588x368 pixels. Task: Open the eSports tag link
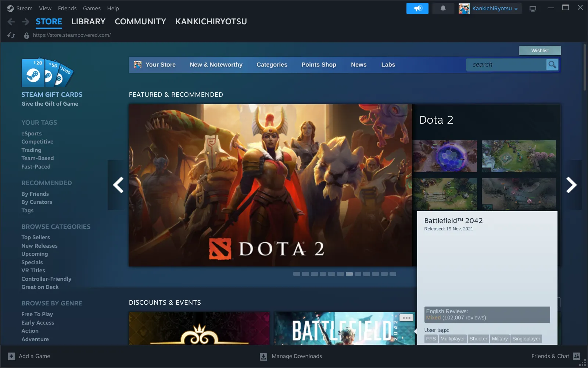(32, 134)
